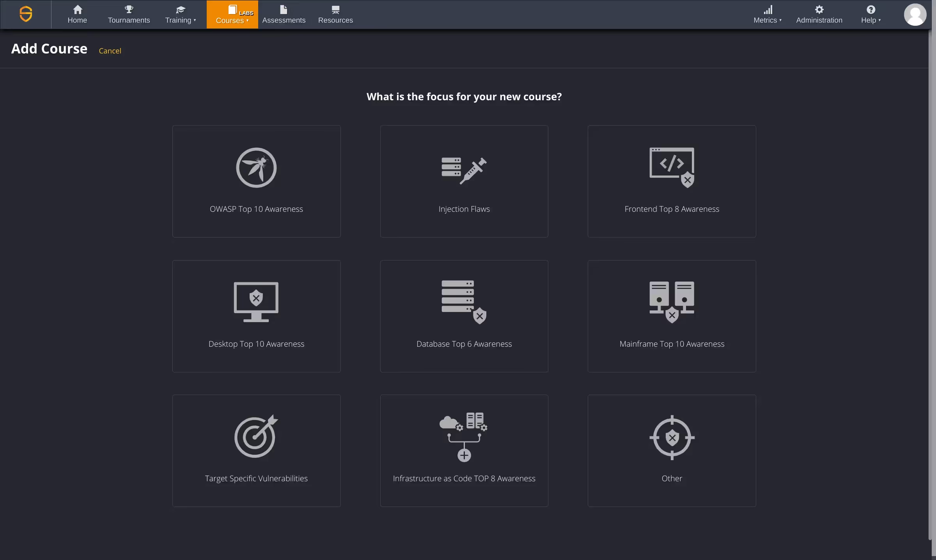936x560 pixels.
Task: Open the user profile avatar
Action: 915,14
